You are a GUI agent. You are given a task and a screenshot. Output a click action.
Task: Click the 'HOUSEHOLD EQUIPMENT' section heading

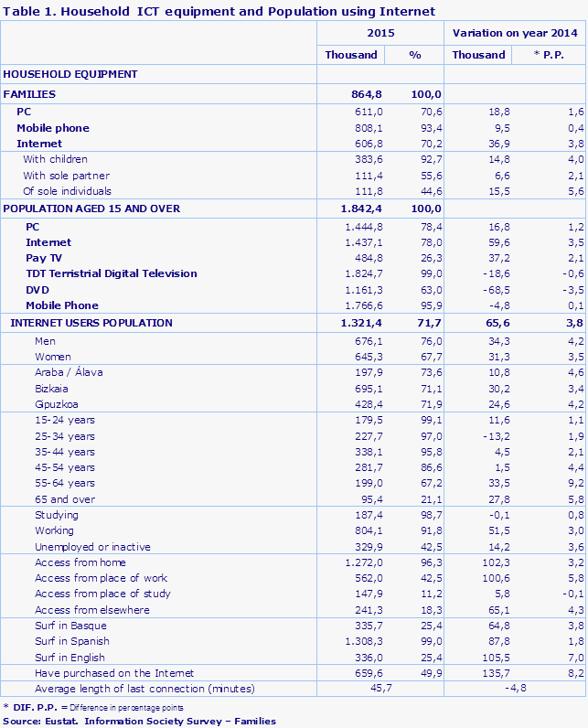pos(70,74)
